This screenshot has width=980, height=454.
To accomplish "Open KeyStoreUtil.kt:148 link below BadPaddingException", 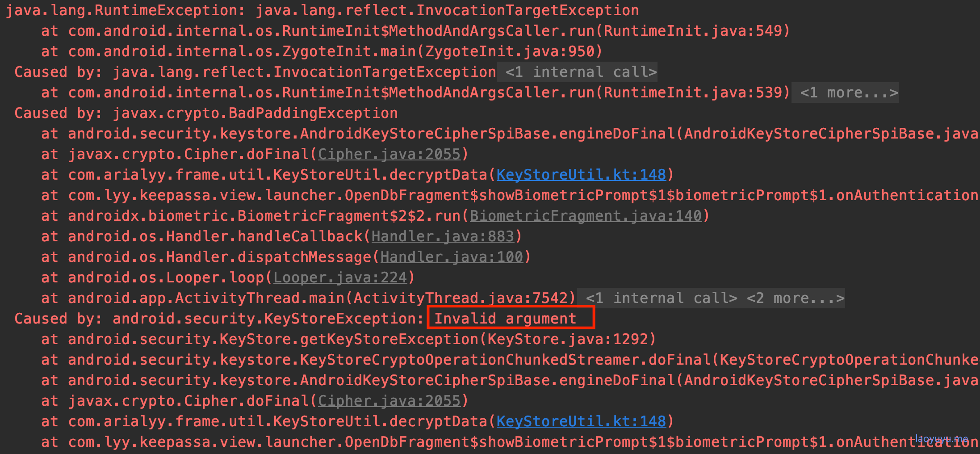I will pyautogui.click(x=581, y=175).
